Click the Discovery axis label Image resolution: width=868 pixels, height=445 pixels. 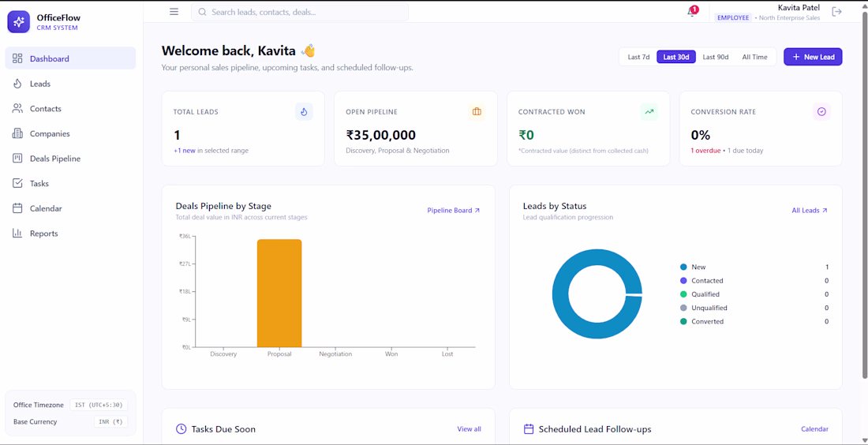tap(223, 353)
